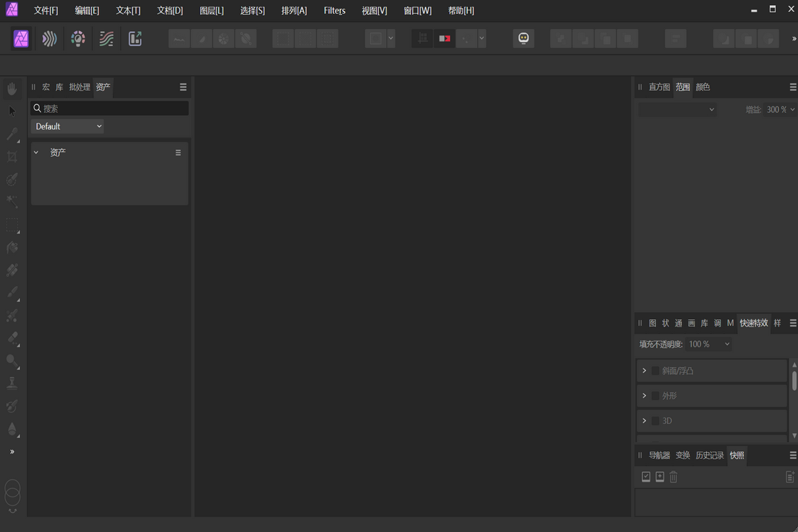The width and height of the screenshot is (798, 532).
Task: Open the Filters menu
Action: point(334,10)
